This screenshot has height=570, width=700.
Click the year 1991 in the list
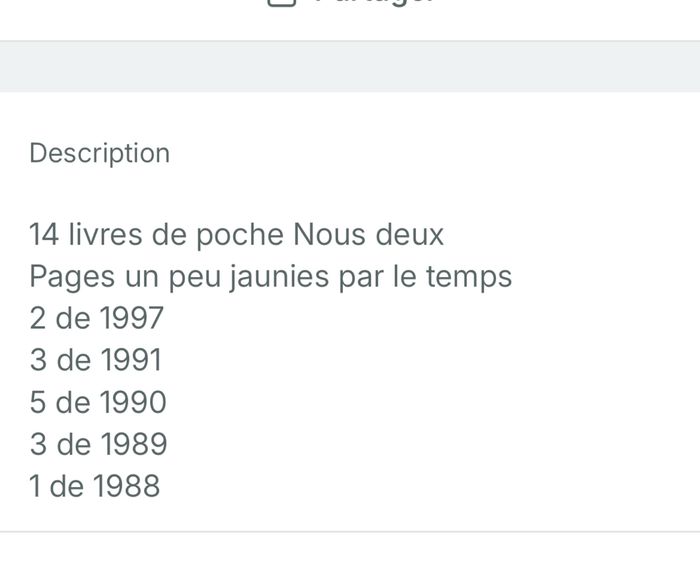[131, 360]
